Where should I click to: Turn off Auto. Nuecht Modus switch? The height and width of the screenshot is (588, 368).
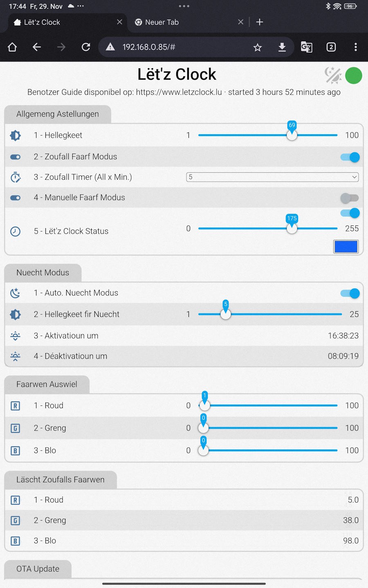pyautogui.click(x=350, y=293)
